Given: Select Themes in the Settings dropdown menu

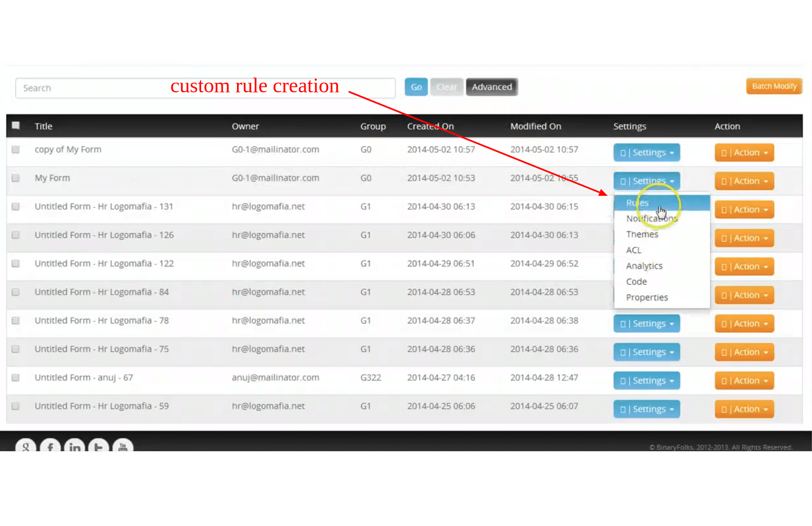Looking at the screenshot, I should [x=642, y=234].
